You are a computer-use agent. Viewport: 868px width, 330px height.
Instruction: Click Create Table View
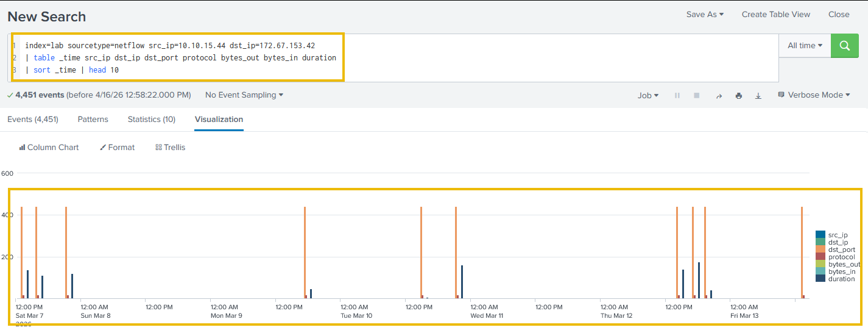click(776, 15)
